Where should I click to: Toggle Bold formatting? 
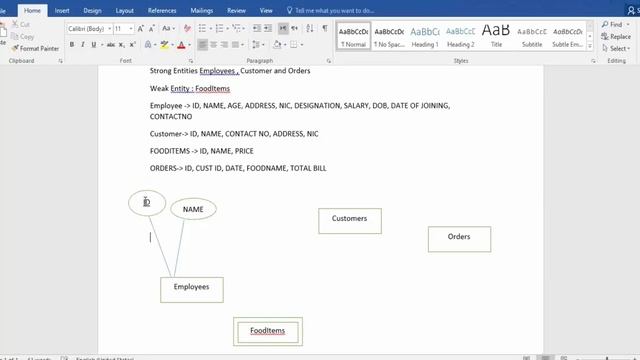coord(72,45)
